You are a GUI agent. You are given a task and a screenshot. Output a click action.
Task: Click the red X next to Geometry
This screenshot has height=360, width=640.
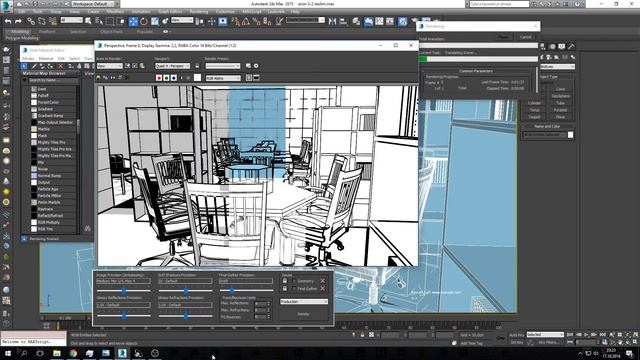pyautogui.click(x=322, y=281)
